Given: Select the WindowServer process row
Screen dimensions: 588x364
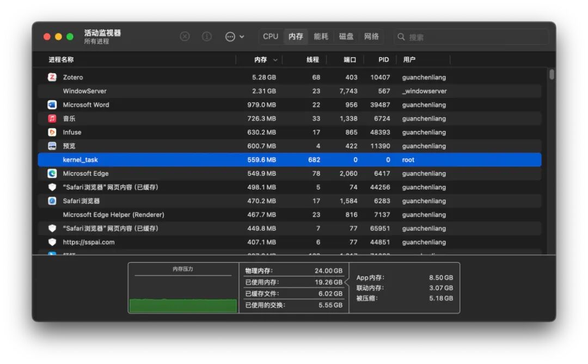Looking at the screenshot, I should 290,91.
